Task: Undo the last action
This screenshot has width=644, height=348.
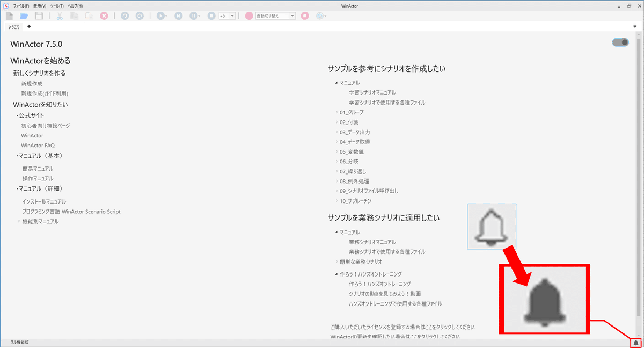Action: (x=125, y=16)
